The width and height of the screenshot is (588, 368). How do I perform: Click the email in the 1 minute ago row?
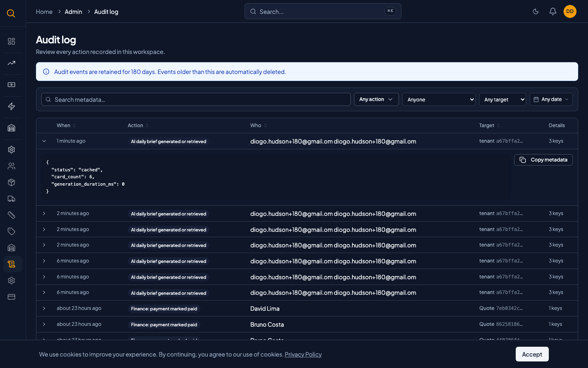[x=333, y=141]
